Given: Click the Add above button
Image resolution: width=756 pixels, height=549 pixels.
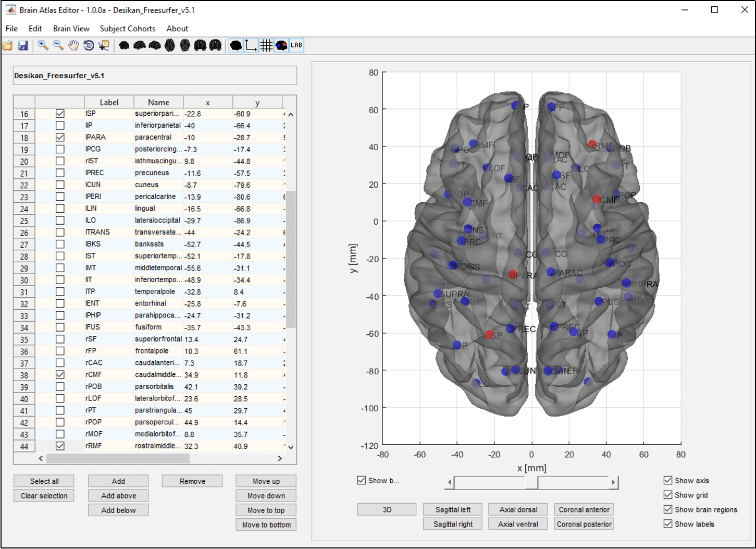Looking at the screenshot, I should [x=118, y=496].
